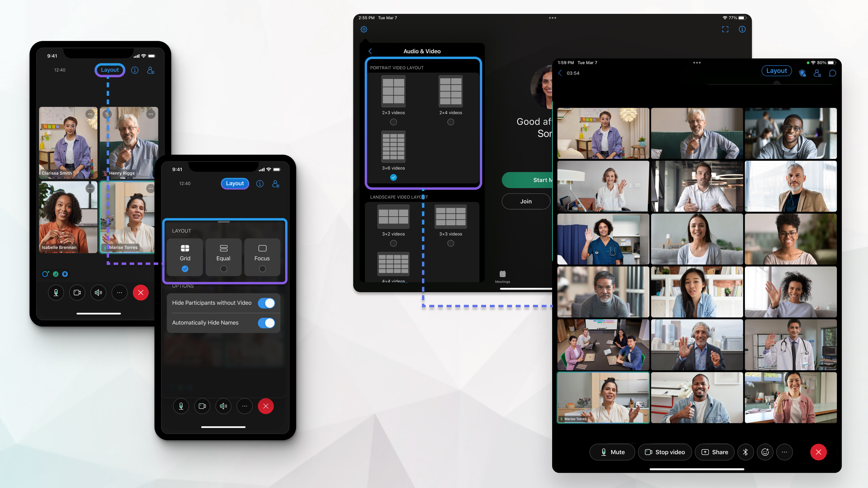Click the Layout button on iPad
868x488 pixels.
(776, 71)
